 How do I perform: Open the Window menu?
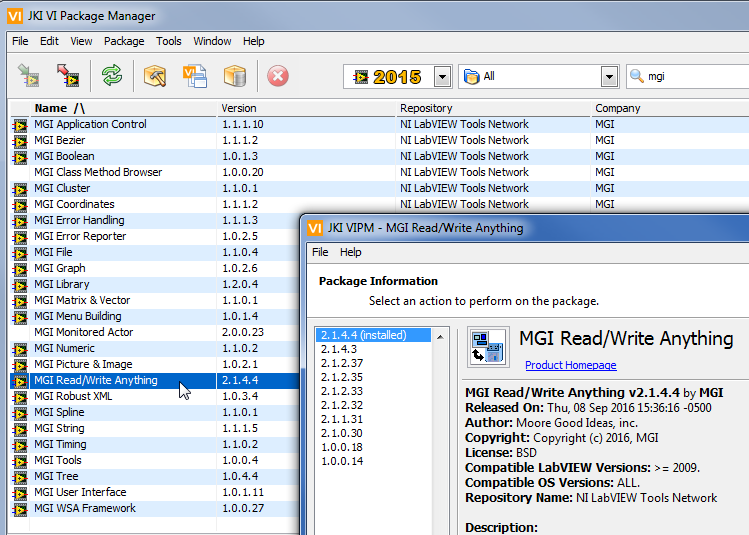[212, 41]
